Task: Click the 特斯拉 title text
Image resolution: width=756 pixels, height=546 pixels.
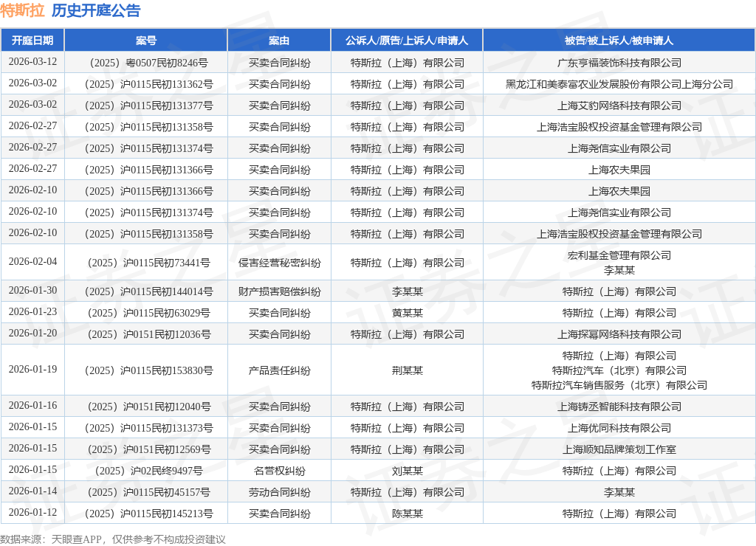Action: [x=22, y=10]
